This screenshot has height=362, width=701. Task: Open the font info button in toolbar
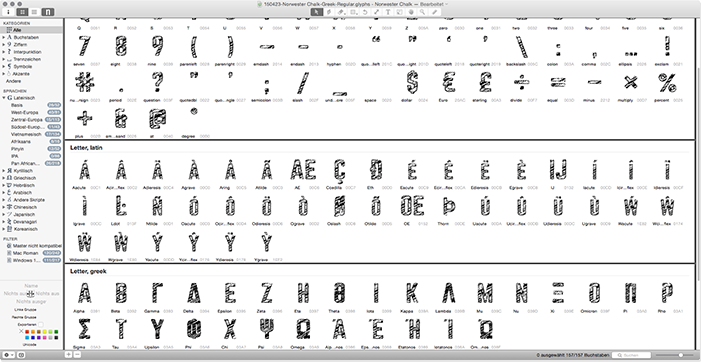(9, 12)
